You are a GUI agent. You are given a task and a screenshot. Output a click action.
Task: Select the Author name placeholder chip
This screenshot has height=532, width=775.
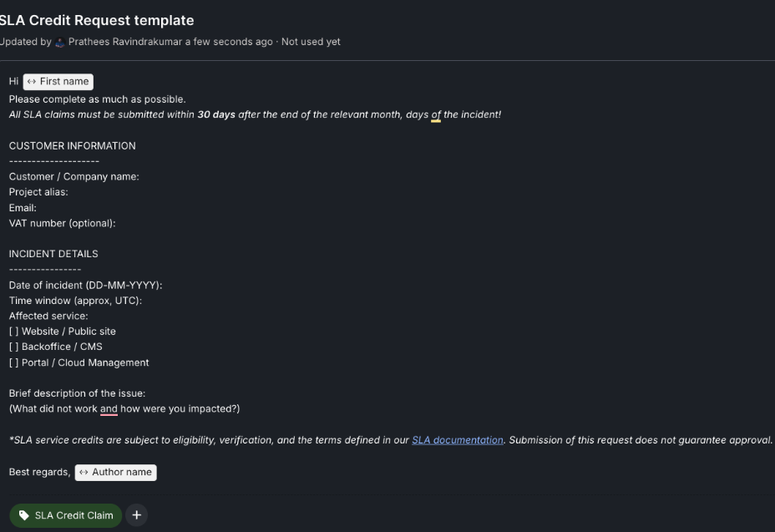(116, 472)
